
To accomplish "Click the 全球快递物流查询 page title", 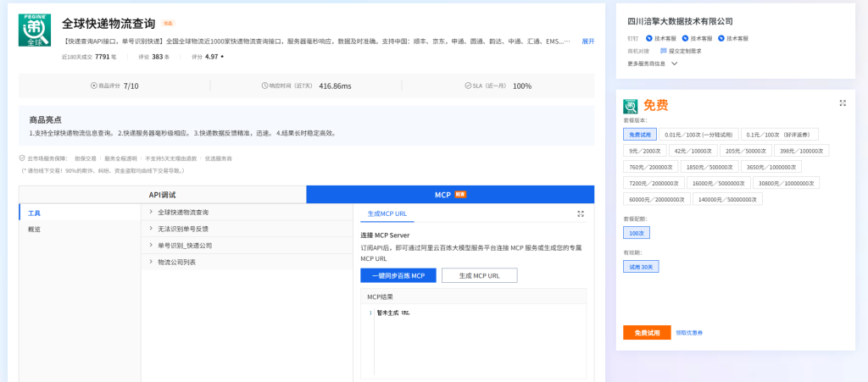I will click(108, 23).
